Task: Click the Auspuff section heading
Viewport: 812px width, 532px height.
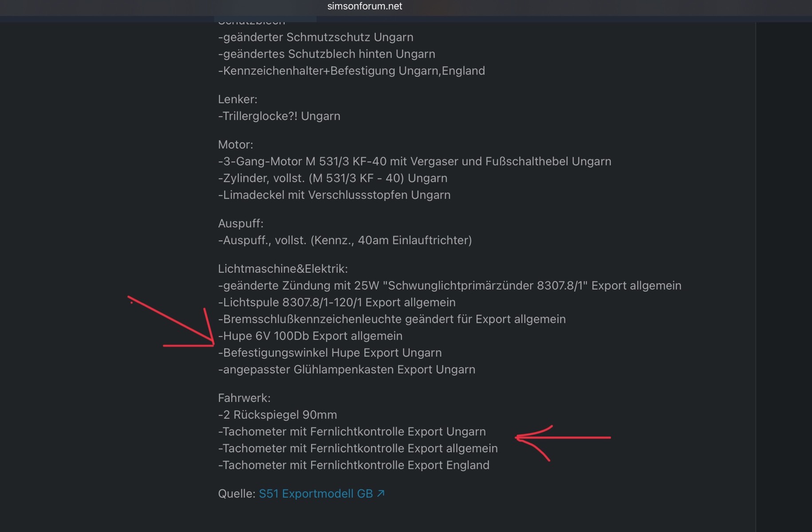Action: 240,223
